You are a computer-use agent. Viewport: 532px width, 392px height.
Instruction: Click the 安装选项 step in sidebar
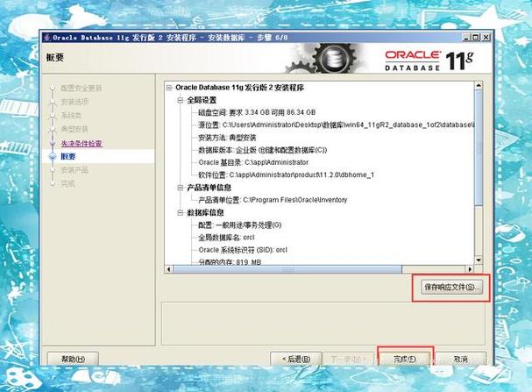[74, 102]
